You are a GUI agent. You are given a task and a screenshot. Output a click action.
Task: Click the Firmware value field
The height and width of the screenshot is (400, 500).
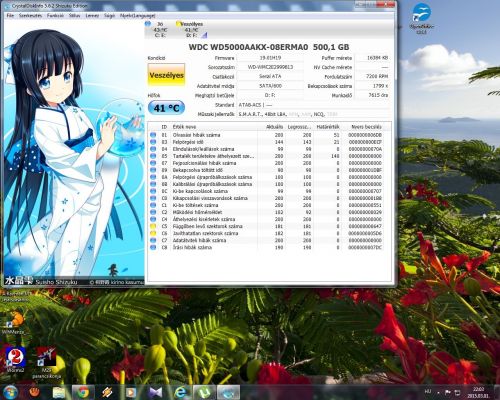[270, 58]
